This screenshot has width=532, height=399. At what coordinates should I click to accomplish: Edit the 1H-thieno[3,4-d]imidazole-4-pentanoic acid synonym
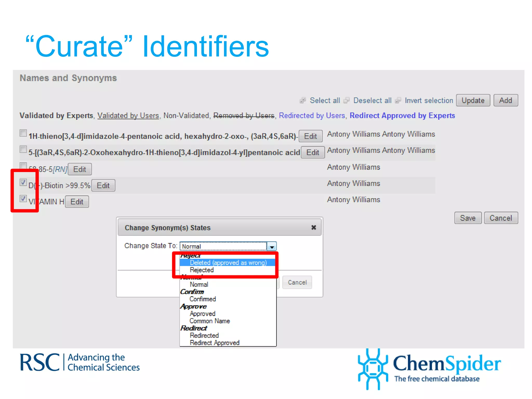coord(310,136)
